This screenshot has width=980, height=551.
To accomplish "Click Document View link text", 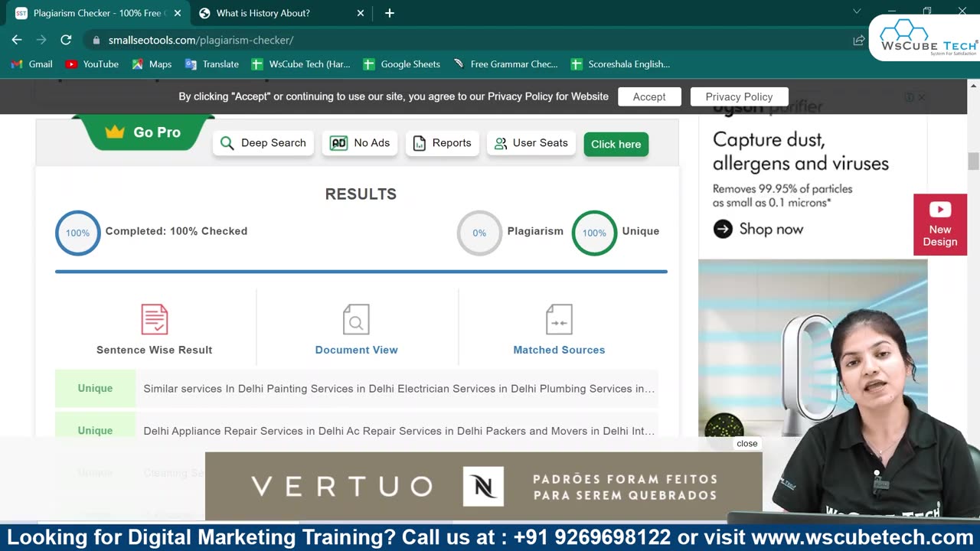I will tap(356, 350).
